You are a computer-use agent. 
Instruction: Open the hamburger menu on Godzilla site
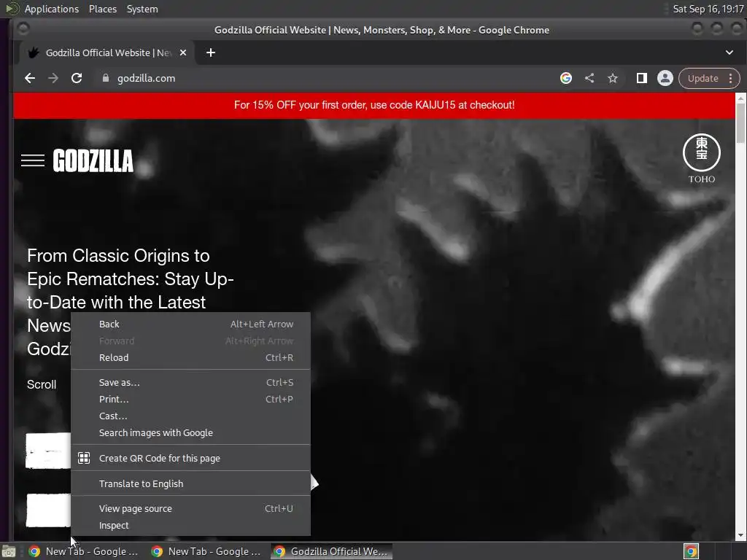[33, 160]
